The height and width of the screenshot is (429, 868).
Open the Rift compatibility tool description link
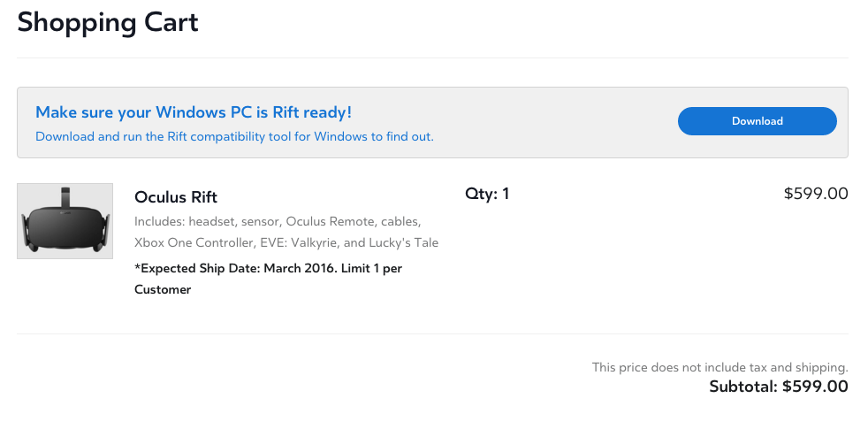[234, 137]
